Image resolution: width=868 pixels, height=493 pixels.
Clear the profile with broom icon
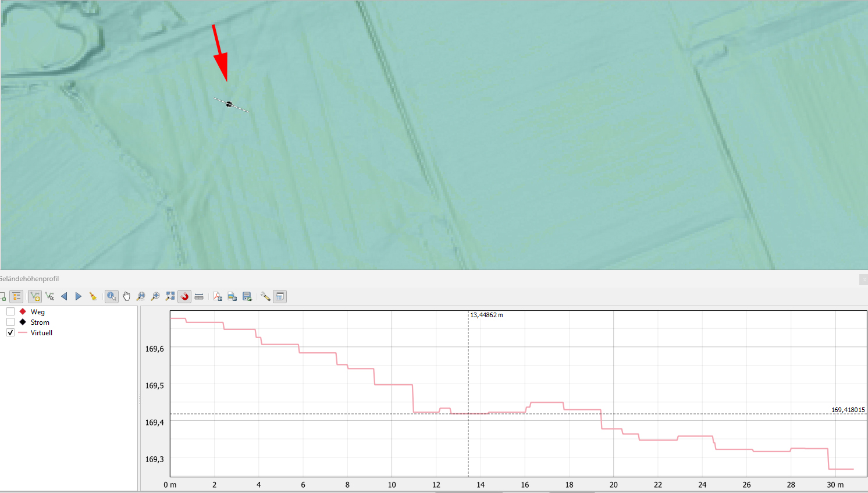point(93,296)
